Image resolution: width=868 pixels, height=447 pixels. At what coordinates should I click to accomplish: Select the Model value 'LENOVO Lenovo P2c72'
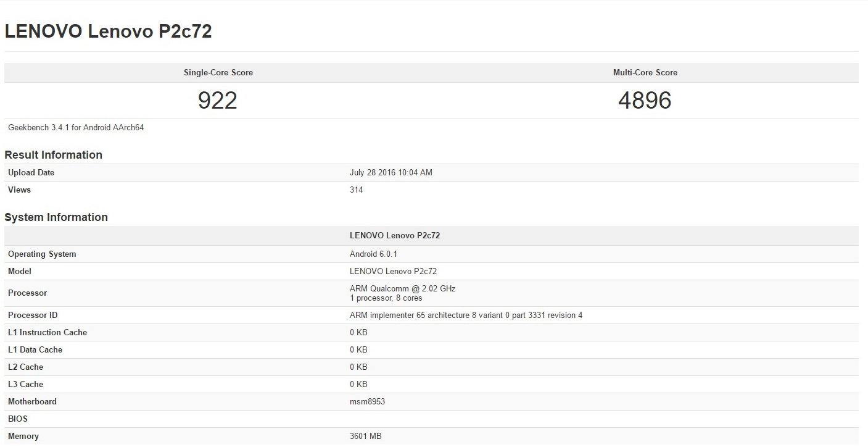pos(394,272)
